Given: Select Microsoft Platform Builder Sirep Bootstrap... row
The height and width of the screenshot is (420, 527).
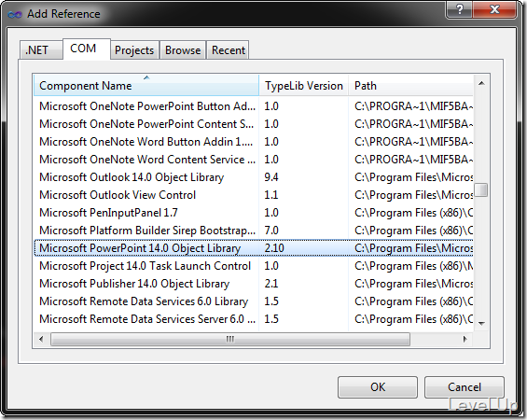Looking at the screenshot, I should click(x=254, y=231).
